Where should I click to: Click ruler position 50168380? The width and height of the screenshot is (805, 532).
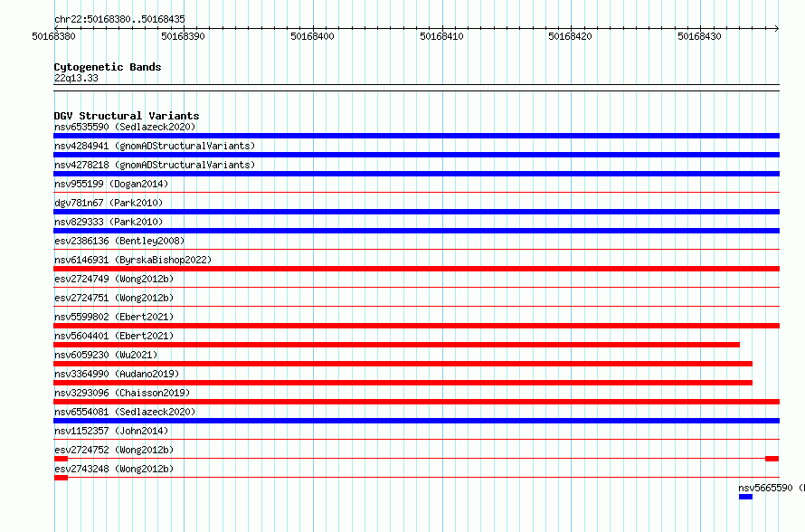click(53, 36)
